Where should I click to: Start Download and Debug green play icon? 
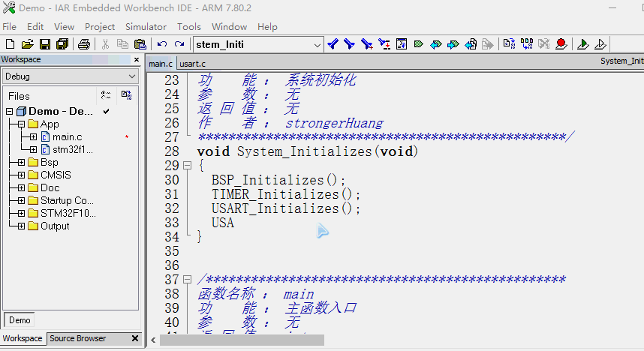(583, 45)
